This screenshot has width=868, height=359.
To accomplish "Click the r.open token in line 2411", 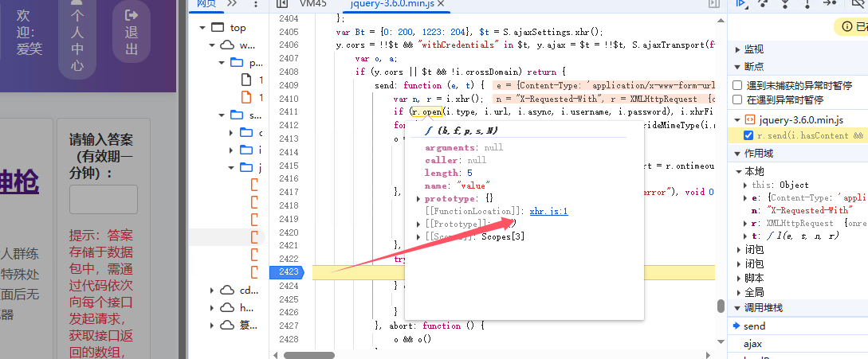I will click(x=426, y=111).
